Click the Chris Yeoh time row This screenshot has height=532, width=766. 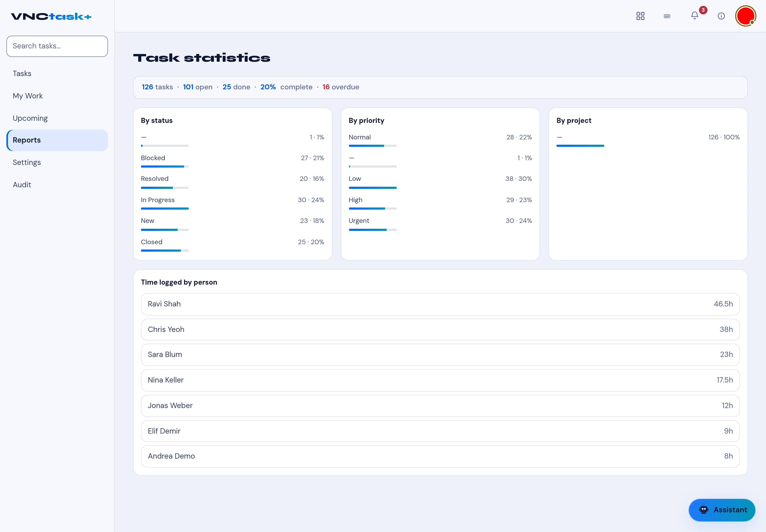coord(440,330)
